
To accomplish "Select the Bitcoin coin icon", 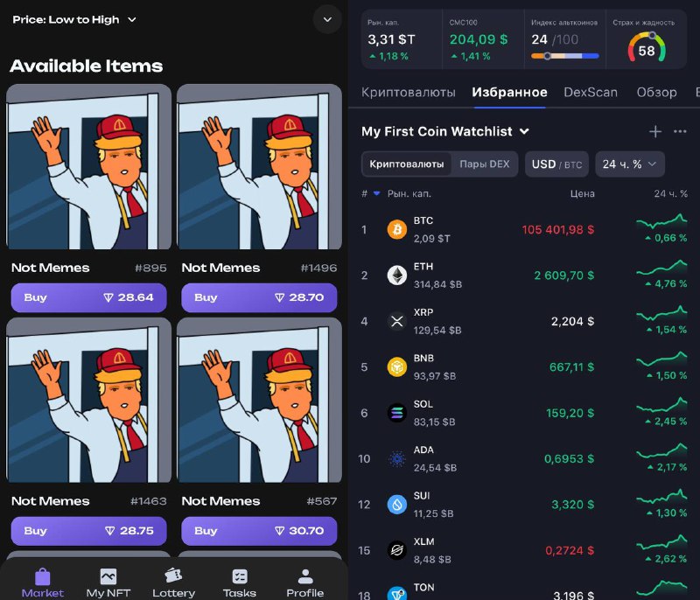I will click(x=396, y=230).
